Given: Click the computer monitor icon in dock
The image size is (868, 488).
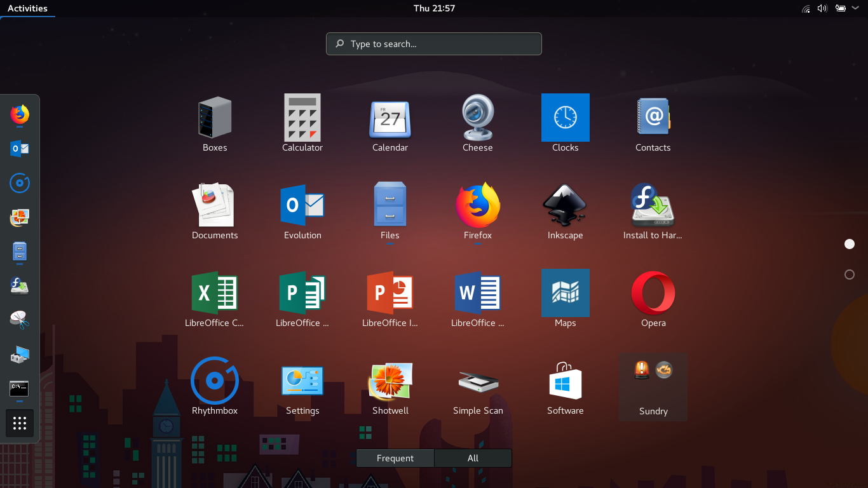Looking at the screenshot, I should (20, 355).
